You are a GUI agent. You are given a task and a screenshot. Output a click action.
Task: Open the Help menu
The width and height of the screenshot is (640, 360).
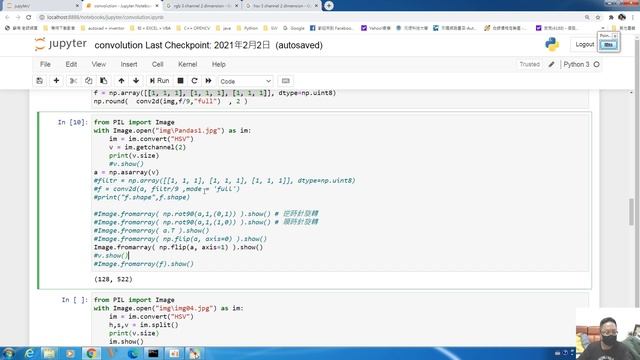(218, 64)
